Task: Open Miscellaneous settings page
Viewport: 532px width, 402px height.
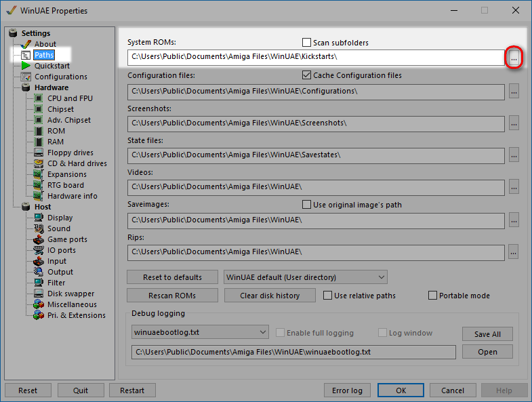Action: pyautogui.click(x=71, y=304)
